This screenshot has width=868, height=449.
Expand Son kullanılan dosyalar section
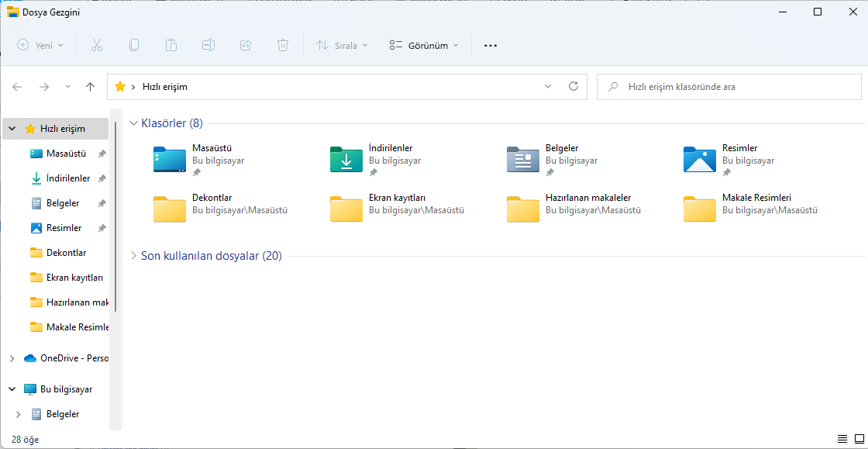coord(133,256)
